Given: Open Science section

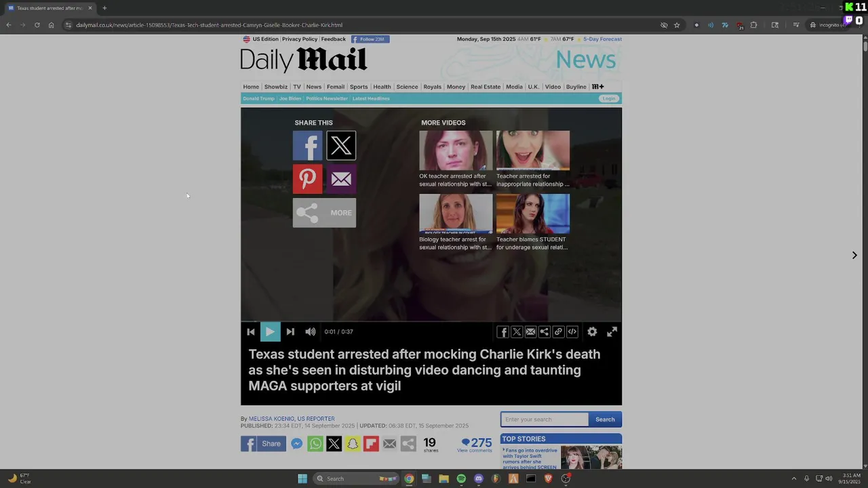Looking at the screenshot, I should (x=407, y=87).
